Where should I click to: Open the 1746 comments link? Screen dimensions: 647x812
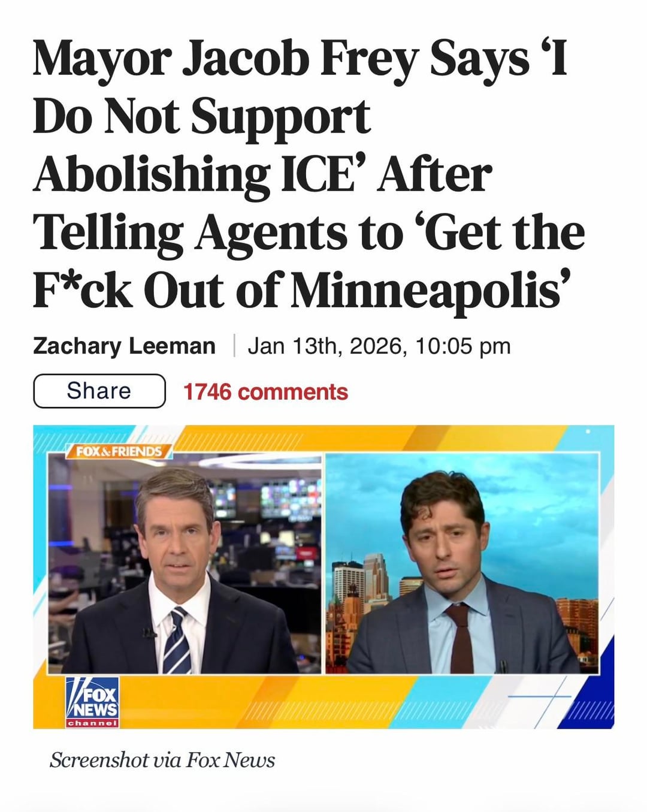(265, 392)
